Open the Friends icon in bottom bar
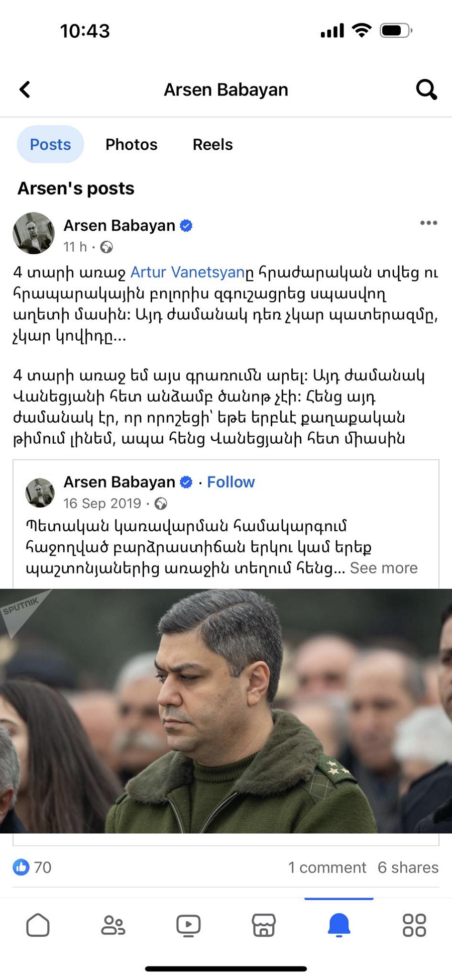 coord(113,925)
